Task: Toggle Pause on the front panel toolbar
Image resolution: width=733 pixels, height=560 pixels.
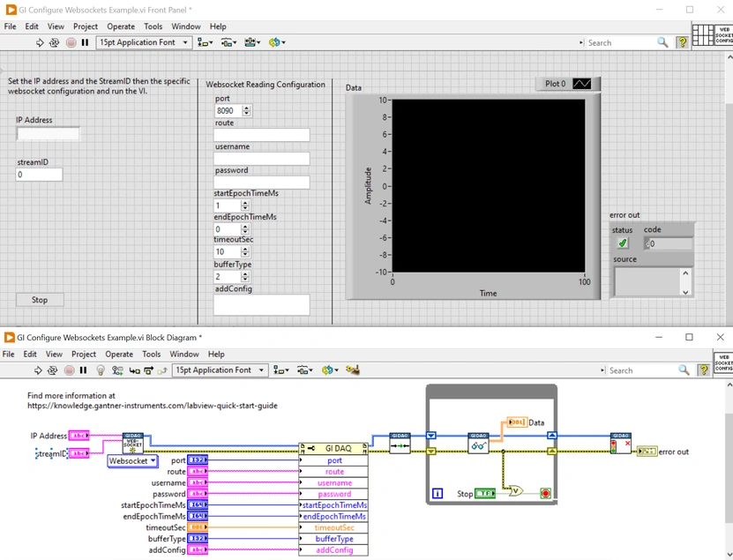Action: pos(84,42)
